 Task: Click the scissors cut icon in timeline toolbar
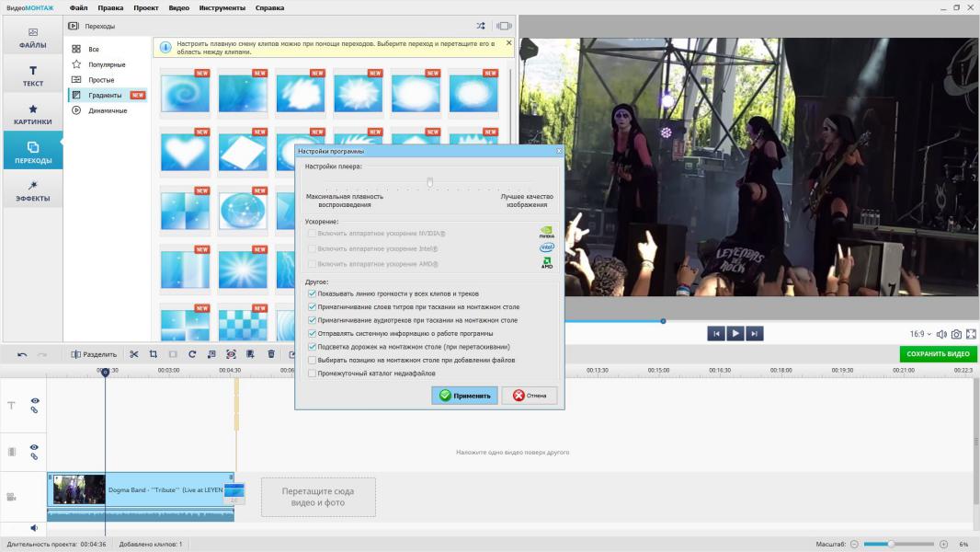(x=134, y=354)
